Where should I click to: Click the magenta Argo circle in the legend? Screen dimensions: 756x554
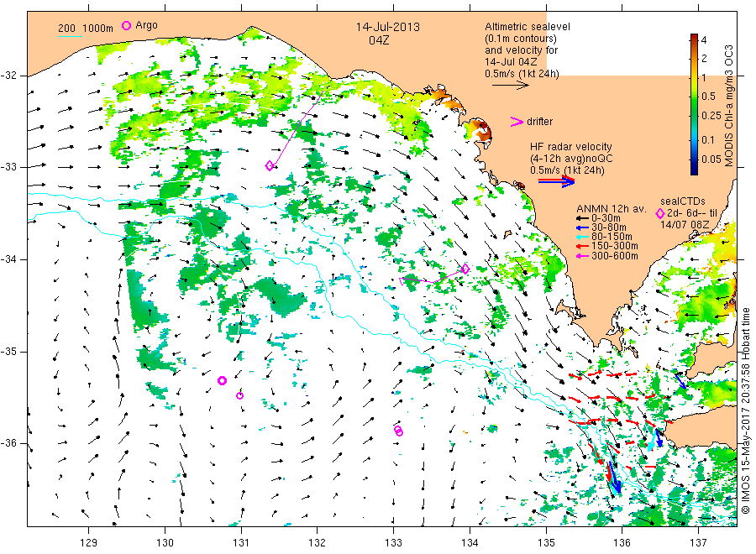click(126, 25)
